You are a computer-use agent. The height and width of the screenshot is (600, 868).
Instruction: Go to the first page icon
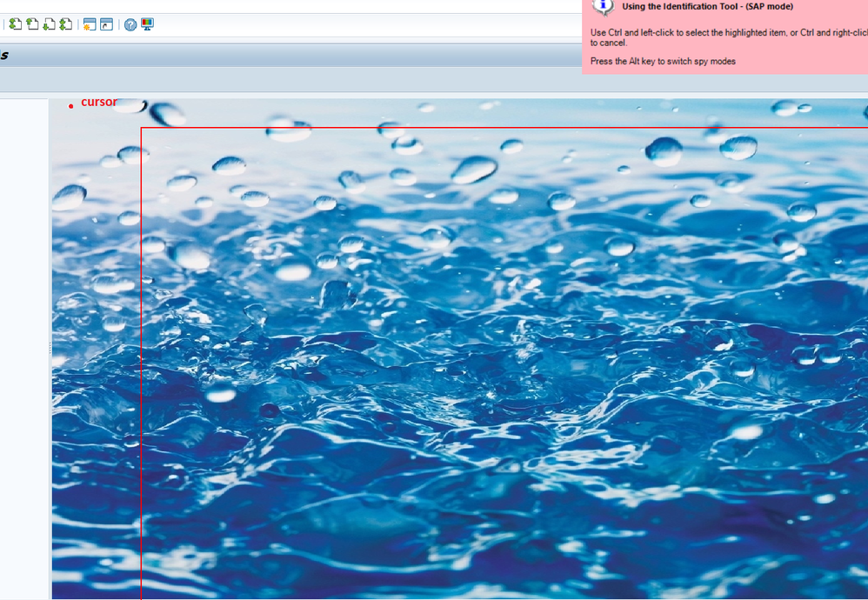(x=16, y=24)
